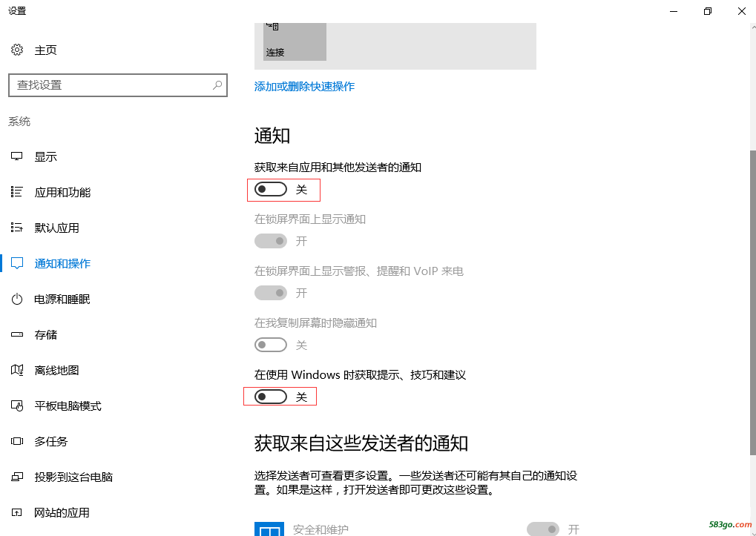Click the Offline maps icon
This screenshot has height=536, width=756.
[17, 371]
